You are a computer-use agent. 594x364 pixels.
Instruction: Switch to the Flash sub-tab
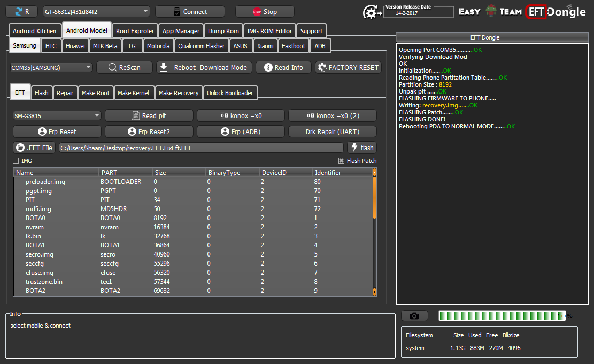tap(41, 93)
